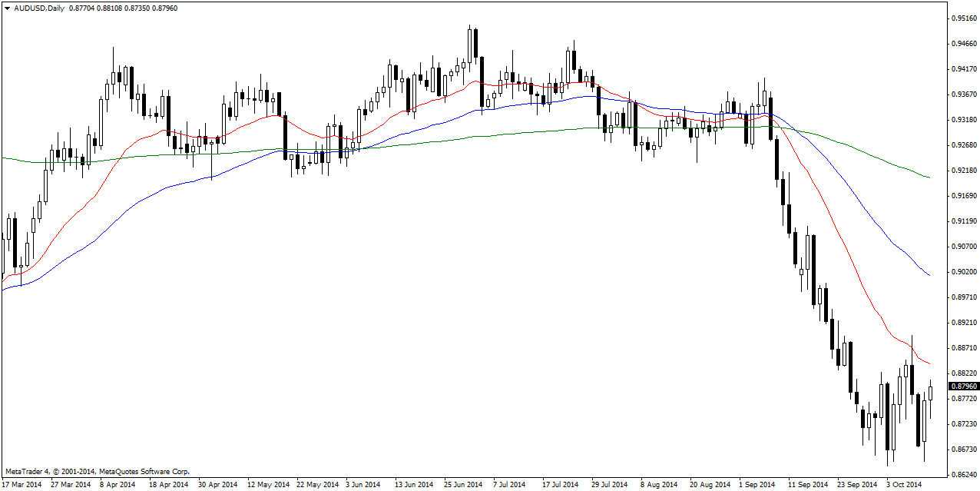Click the 17 Mar 2014 date label
980x491 pixels.
22,485
